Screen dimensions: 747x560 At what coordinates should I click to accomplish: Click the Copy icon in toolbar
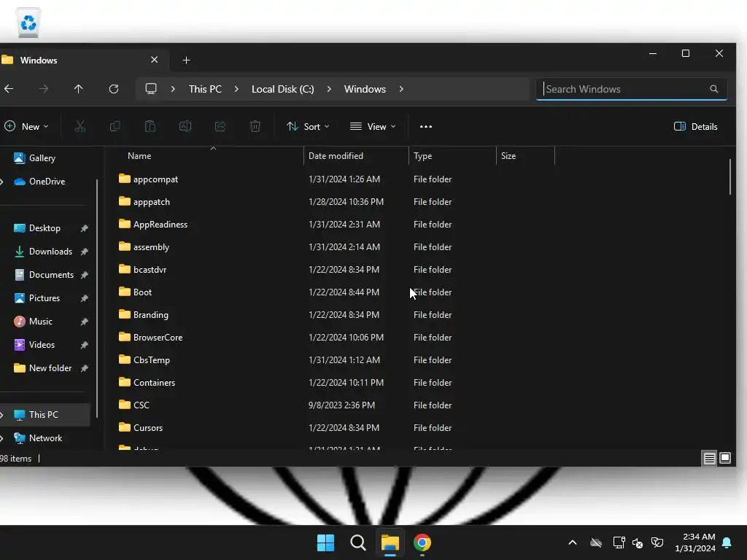(115, 126)
